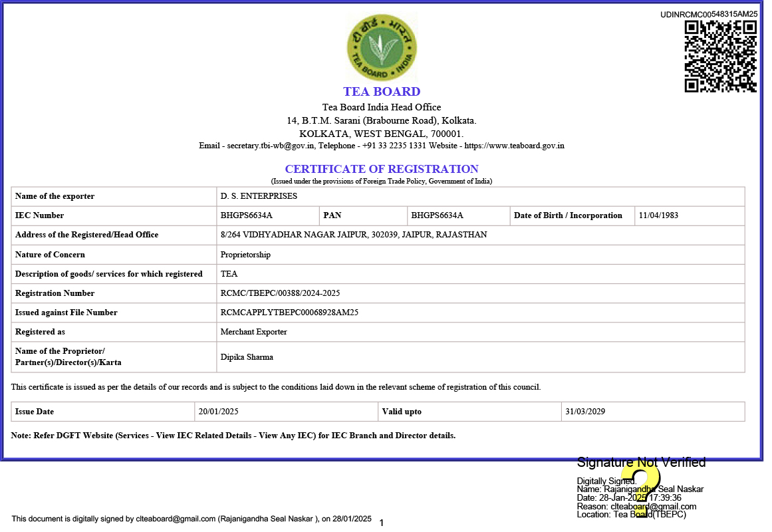Select the BHGPS6634A value beside PAN

438,215
